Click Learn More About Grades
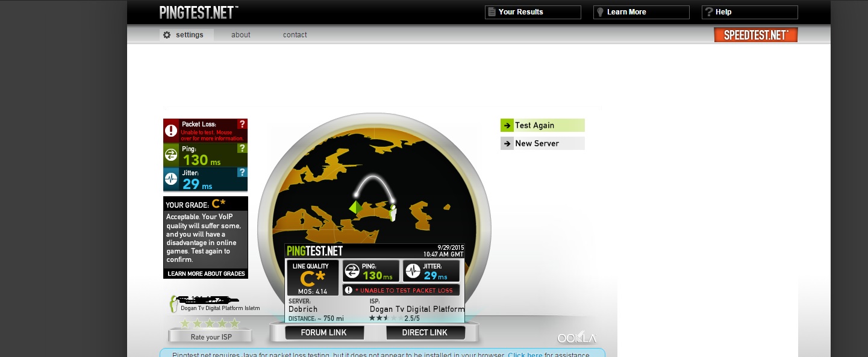The image size is (868, 357). 206,273
